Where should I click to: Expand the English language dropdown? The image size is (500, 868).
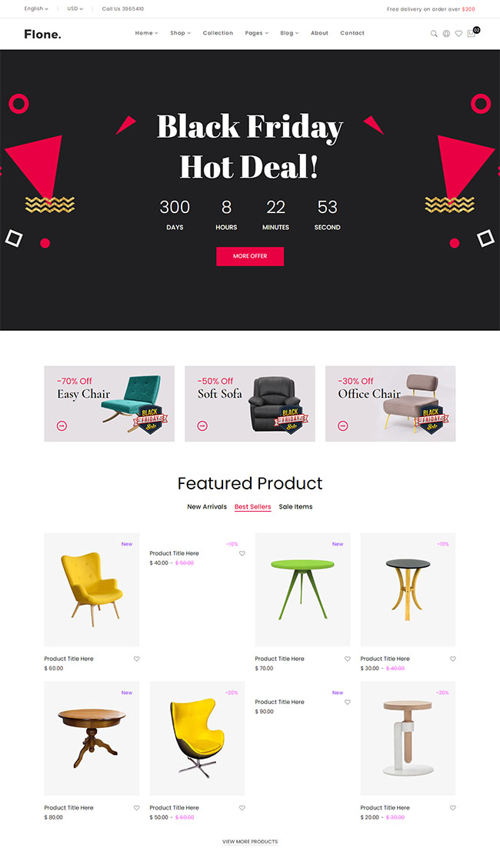(36, 9)
